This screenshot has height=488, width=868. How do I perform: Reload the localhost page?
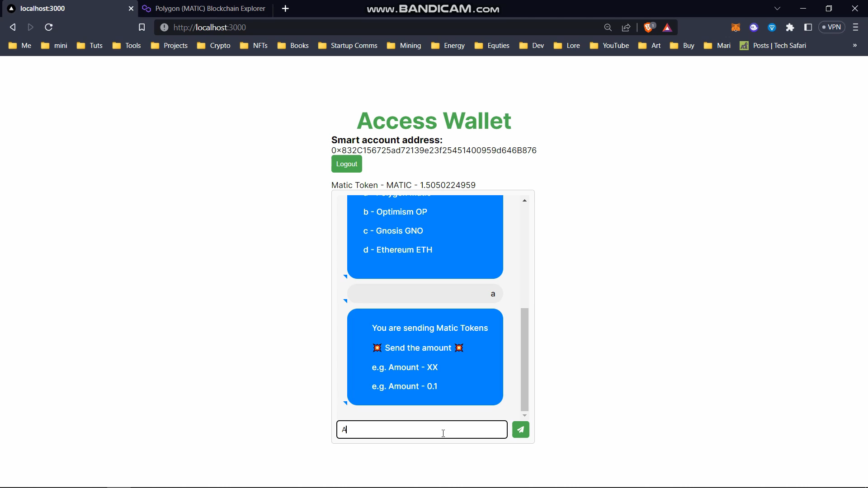(x=49, y=28)
